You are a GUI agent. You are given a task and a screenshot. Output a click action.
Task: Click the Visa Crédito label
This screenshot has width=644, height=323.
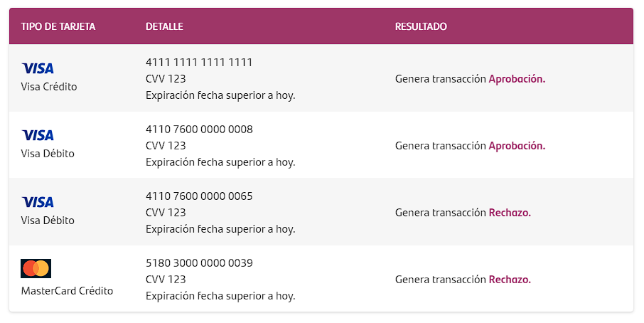pyautogui.click(x=49, y=87)
